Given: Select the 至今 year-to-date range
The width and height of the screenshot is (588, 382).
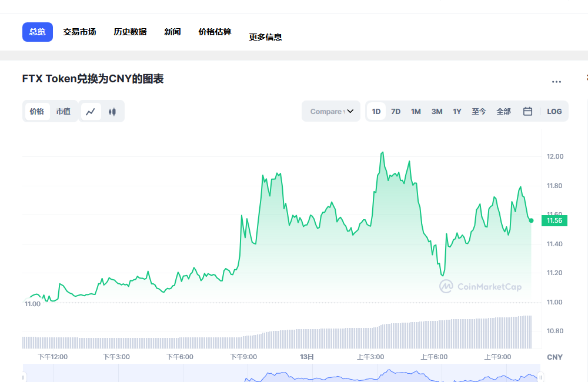Looking at the screenshot, I should (x=479, y=111).
